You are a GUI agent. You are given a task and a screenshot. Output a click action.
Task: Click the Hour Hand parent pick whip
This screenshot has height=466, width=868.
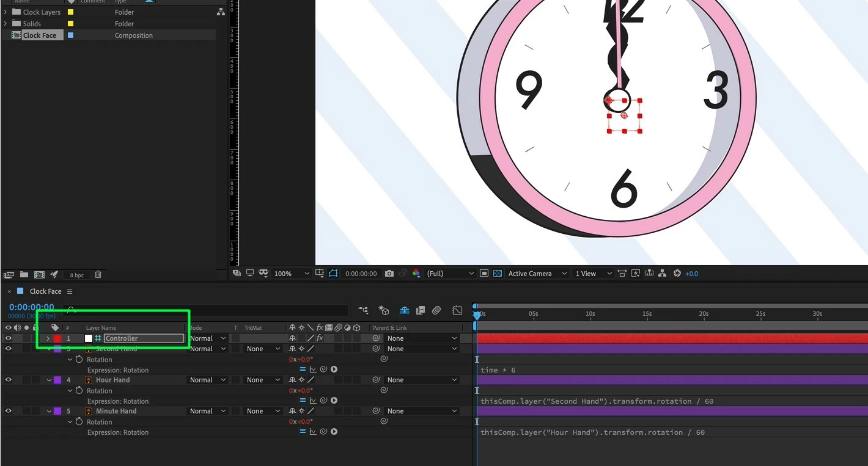(x=377, y=380)
